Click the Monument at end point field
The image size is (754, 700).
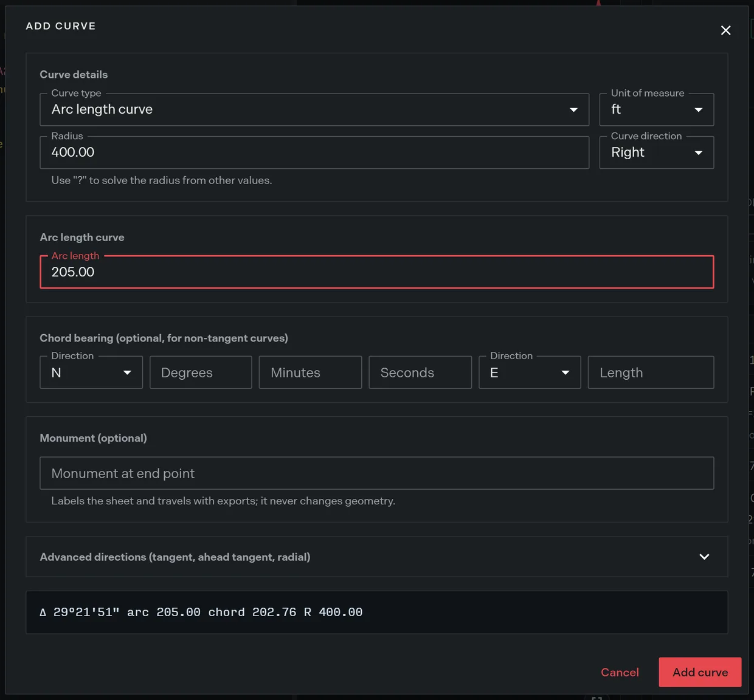(377, 473)
